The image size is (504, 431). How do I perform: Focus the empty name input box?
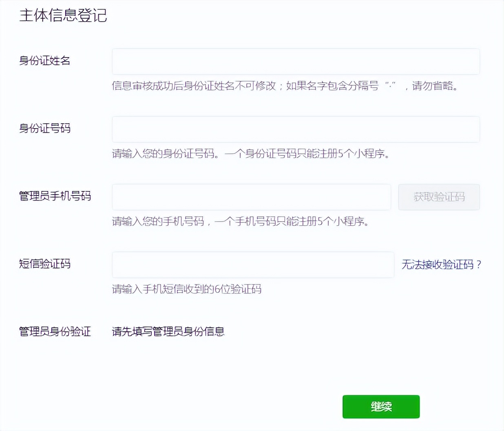[x=295, y=61]
